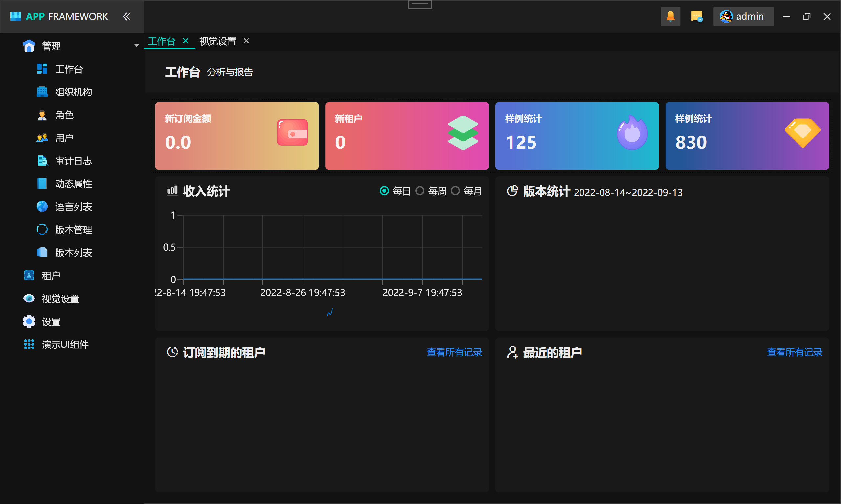Open the admin user dropdown
Viewport: 841px width, 504px height.
(743, 16)
